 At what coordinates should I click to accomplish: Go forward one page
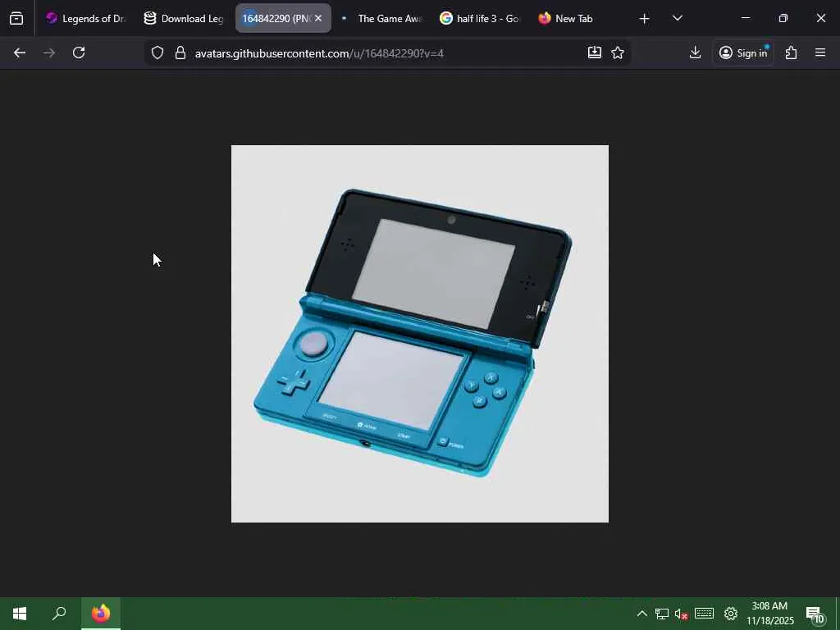49,52
